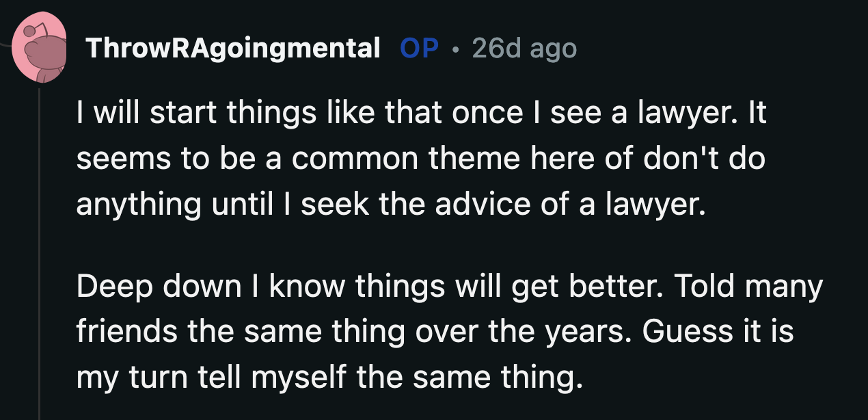868x420 pixels.
Task: Click the username ThrowRAgoingmental text
Action: pos(232,48)
